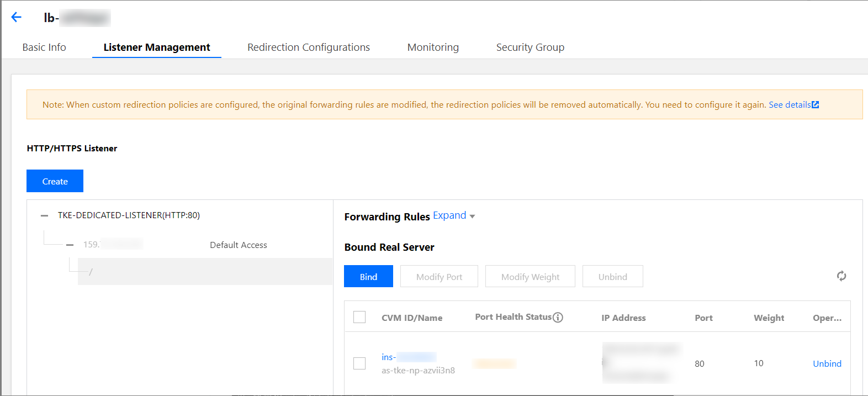The width and height of the screenshot is (868, 396).
Task: Click the Modify Port button
Action: [439, 277]
